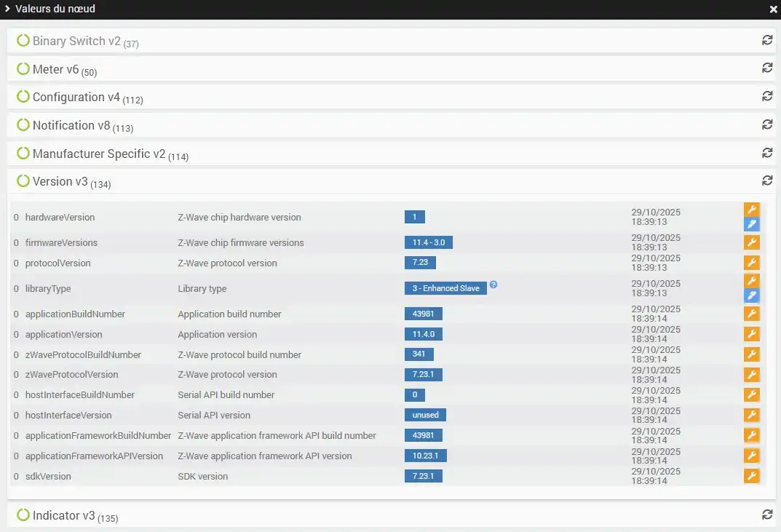The image size is (781, 532).
Task: Expand the Manufacturer Specific v2 section
Action: pyautogui.click(x=99, y=154)
